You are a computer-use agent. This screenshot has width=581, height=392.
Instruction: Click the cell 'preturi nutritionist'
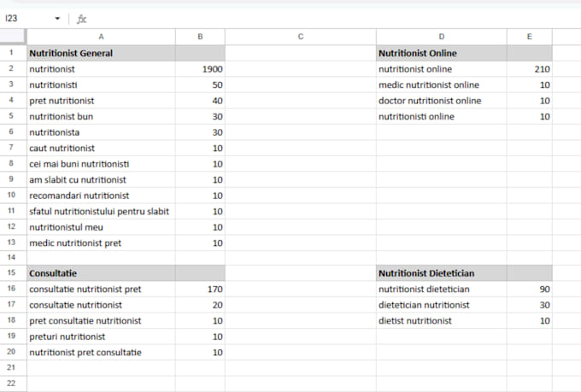pos(101,336)
